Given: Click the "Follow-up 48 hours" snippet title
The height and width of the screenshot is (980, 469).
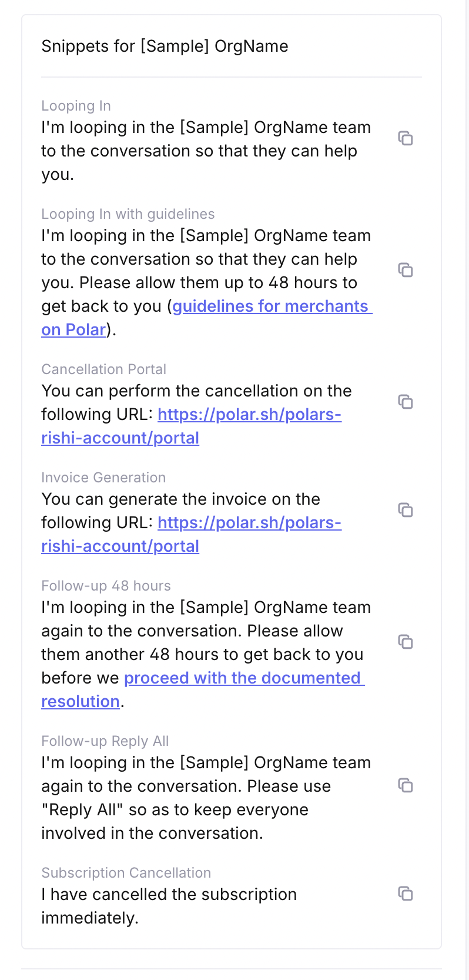Looking at the screenshot, I should click(106, 586).
